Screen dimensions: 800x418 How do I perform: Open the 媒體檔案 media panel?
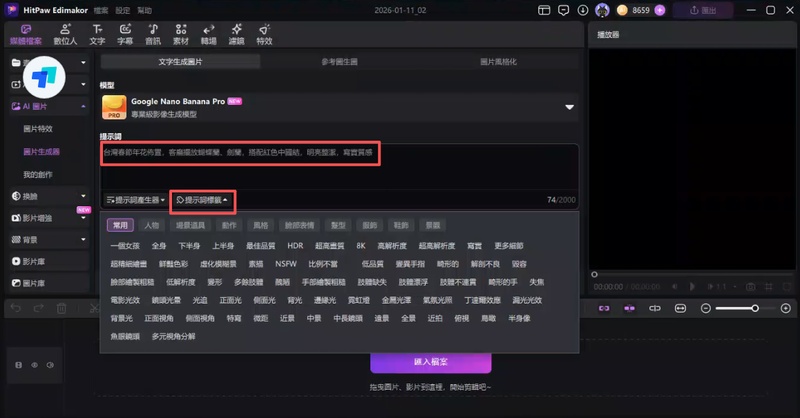tap(26, 34)
